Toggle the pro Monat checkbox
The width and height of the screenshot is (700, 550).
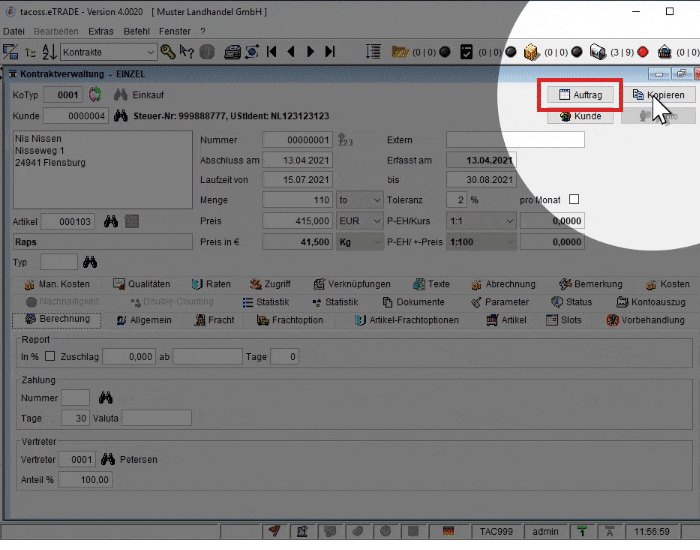[x=574, y=199]
